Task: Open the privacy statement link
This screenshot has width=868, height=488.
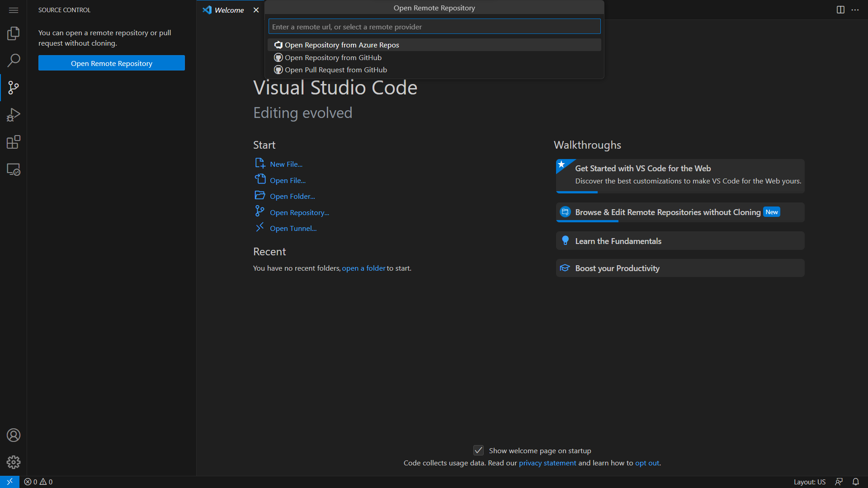Action: point(547,463)
